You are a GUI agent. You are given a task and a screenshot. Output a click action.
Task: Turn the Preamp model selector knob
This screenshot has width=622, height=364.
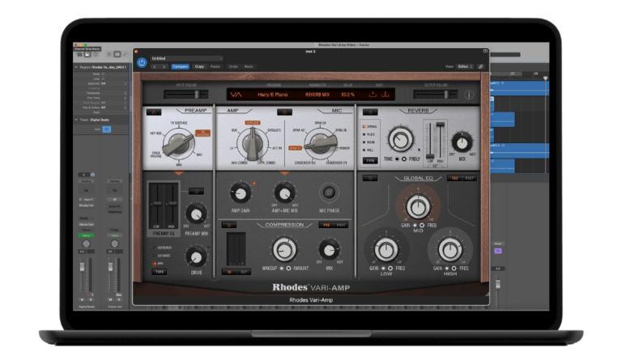(x=178, y=143)
